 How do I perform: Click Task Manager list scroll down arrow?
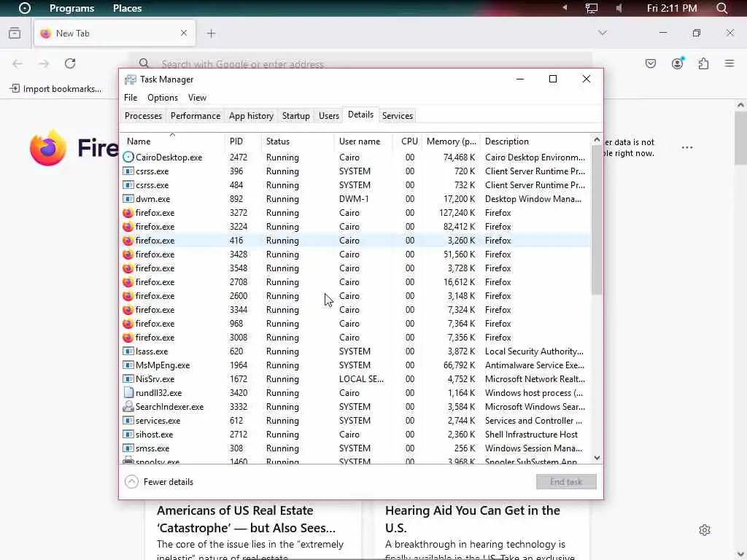coord(597,458)
